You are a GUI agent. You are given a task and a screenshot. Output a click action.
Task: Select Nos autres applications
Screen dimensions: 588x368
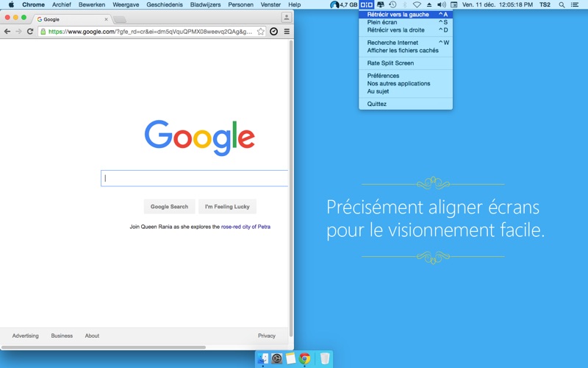click(406, 83)
